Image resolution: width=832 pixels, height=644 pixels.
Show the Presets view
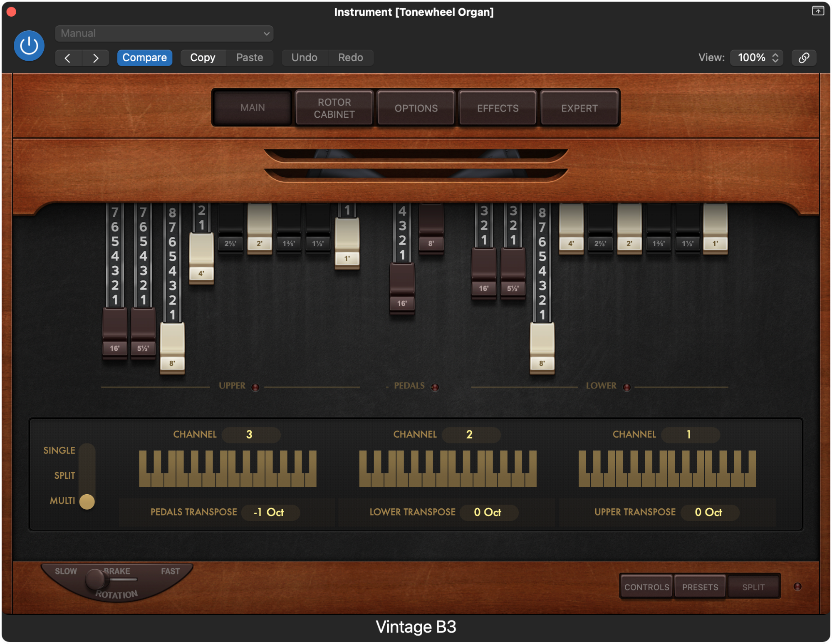(700, 587)
